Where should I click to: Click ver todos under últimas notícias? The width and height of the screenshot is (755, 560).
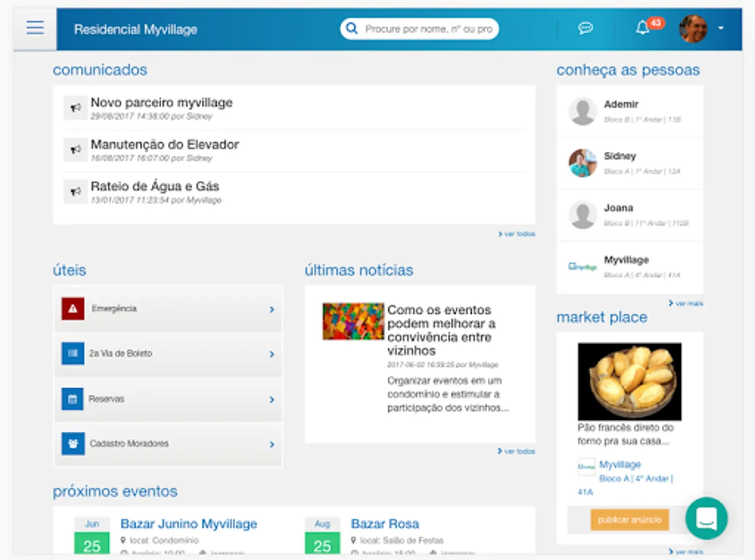pyautogui.click(x=517, y=451)
